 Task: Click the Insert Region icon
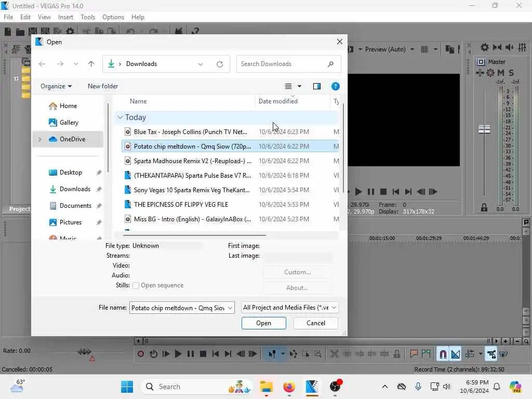coord(426,354)
